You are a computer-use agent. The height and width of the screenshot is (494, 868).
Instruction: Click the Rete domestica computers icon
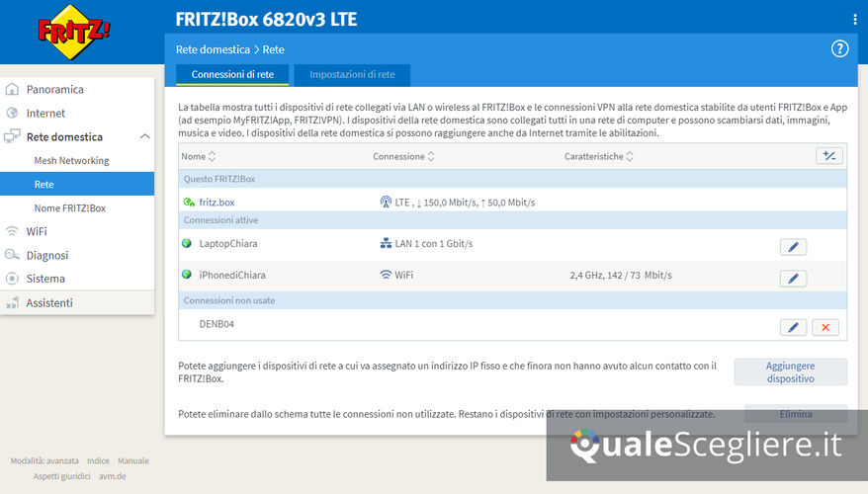[x=12, y=136]
